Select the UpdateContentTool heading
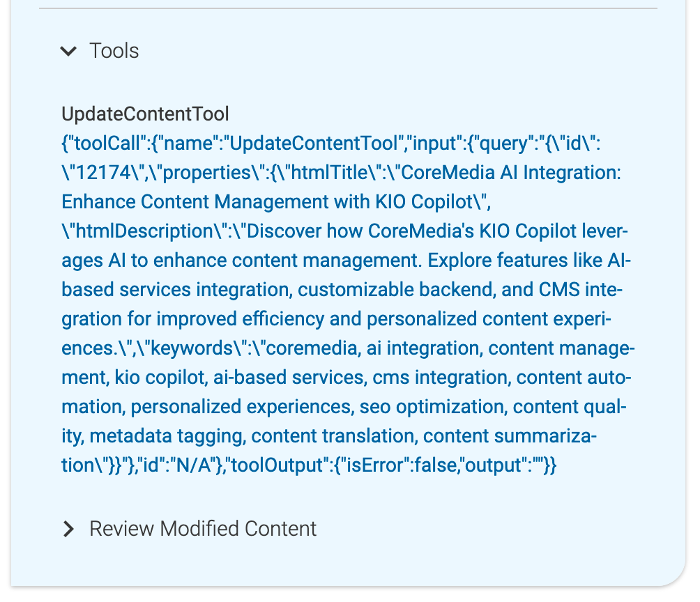700x602 pixels. pos(145,114)
